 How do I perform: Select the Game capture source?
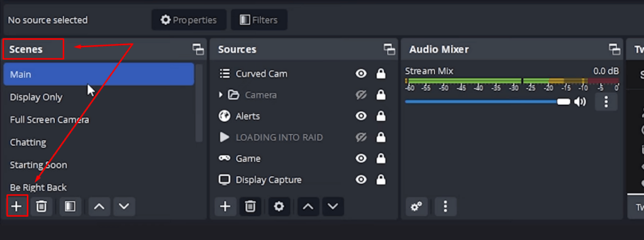point(303,158)
